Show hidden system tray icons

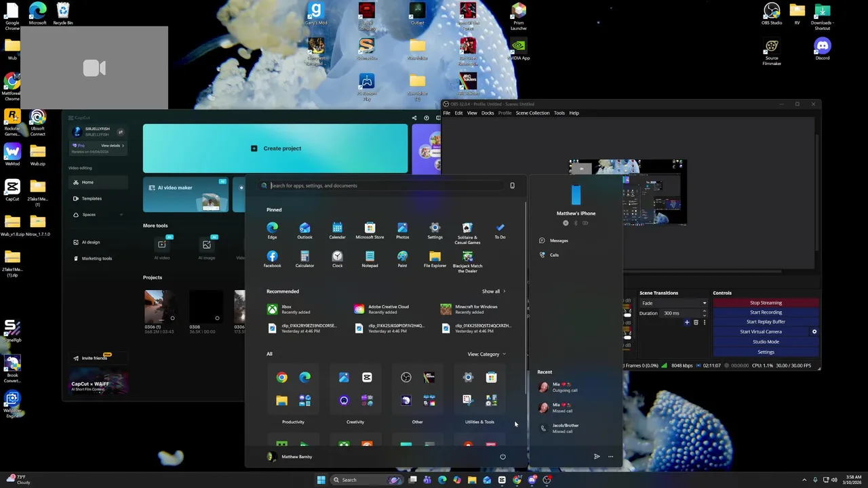[804, 480]
